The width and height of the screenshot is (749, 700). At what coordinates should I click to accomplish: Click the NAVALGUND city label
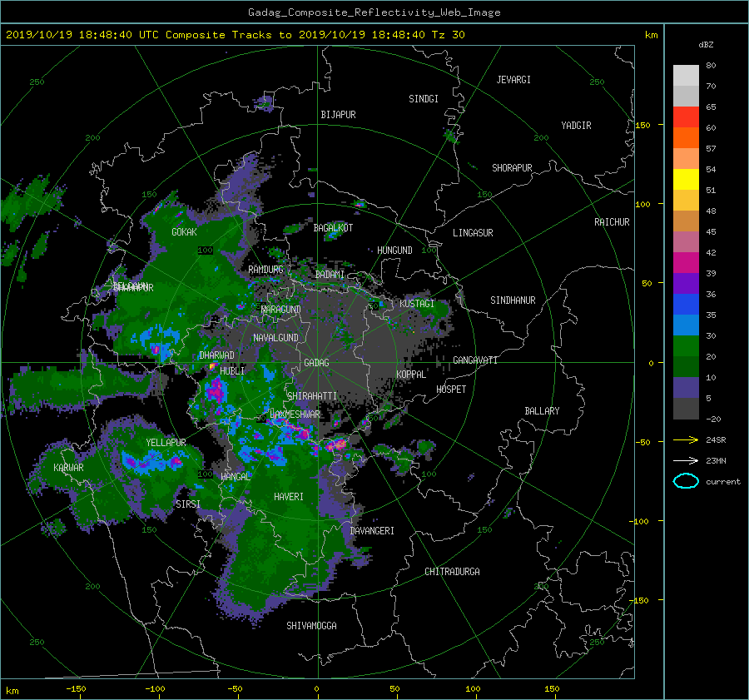point(275,338)
